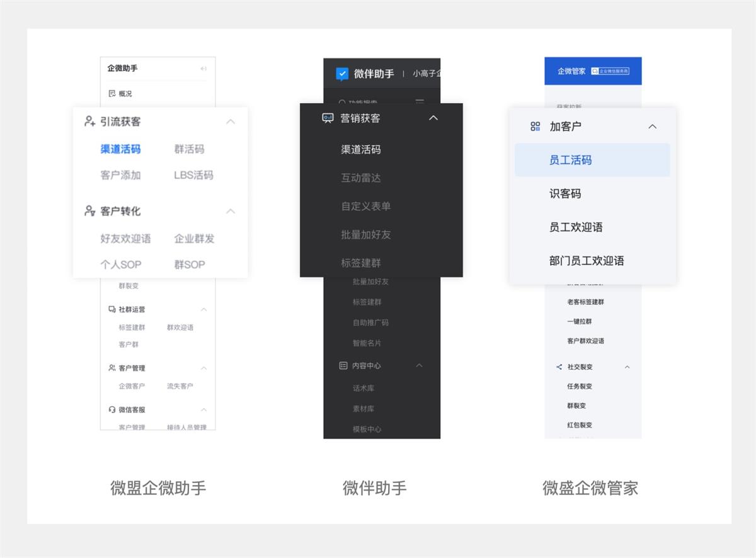Open 互动雷达 in dark menu

pos(361,178)
